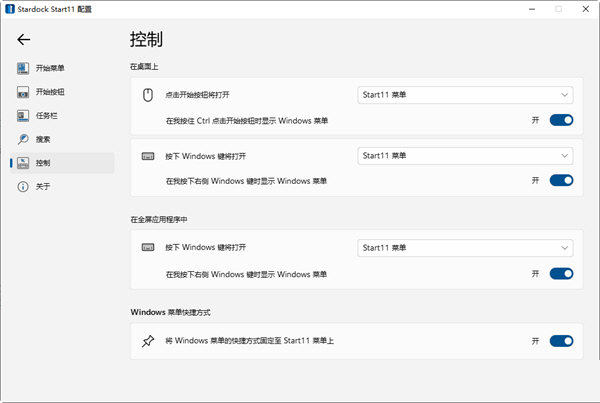Toggle off 右侧 Windows 键 switch under 在桌面上
The image size is (600, 403).
point(561,180)
